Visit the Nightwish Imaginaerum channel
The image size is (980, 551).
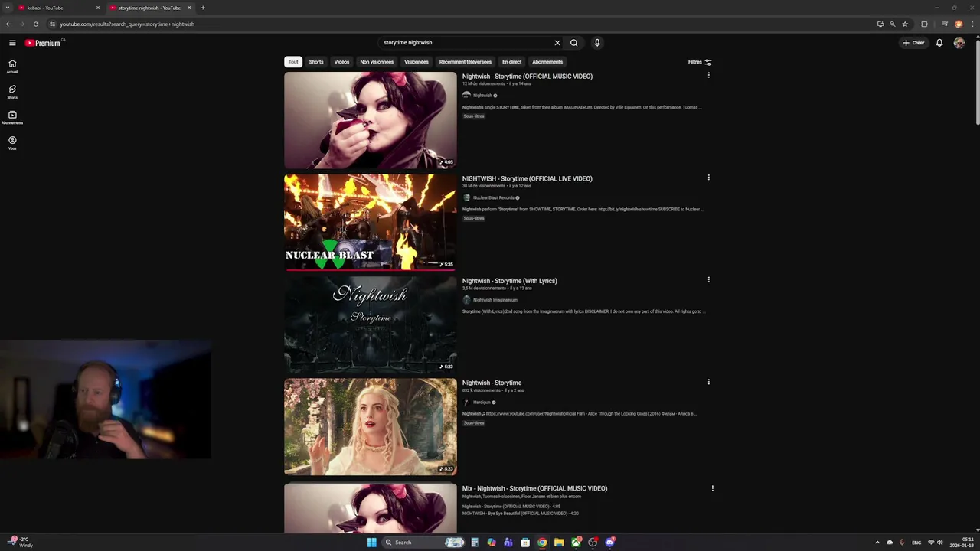[495, 300]
